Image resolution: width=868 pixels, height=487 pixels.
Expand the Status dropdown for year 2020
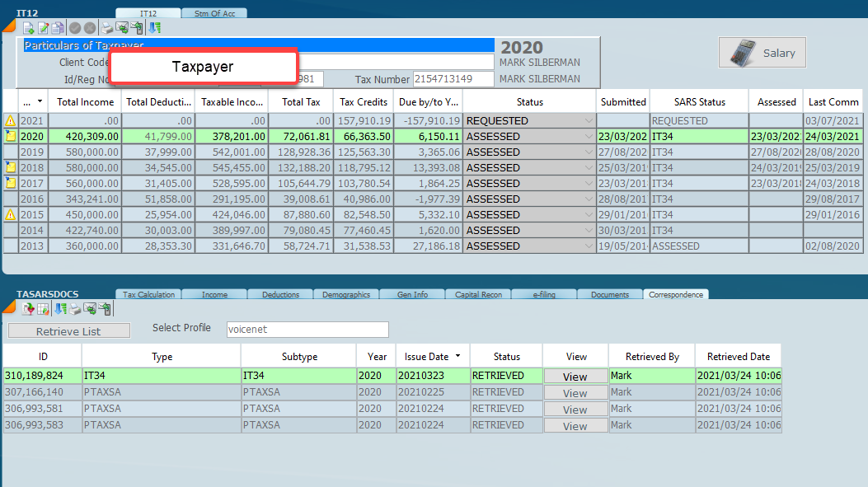click(588, 137)
